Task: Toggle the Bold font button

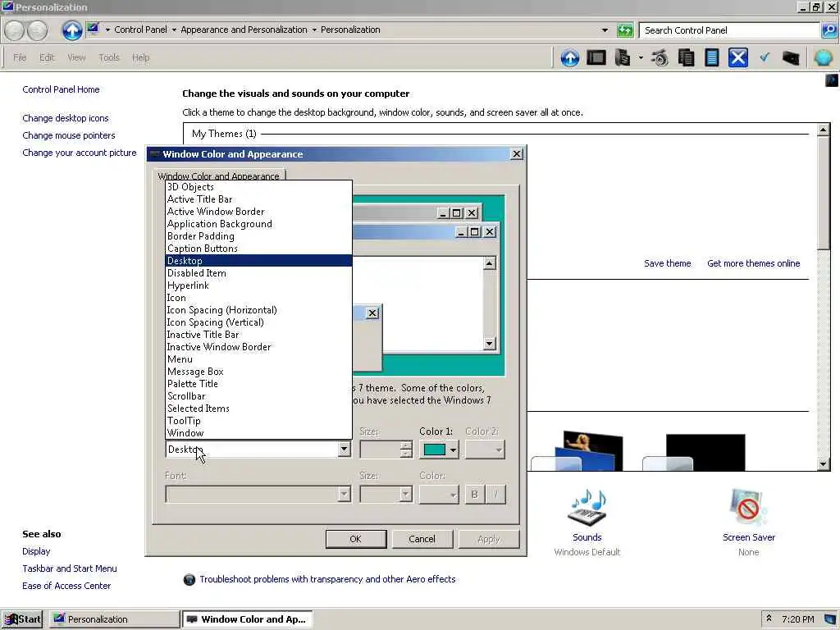Action: [474, 494]
